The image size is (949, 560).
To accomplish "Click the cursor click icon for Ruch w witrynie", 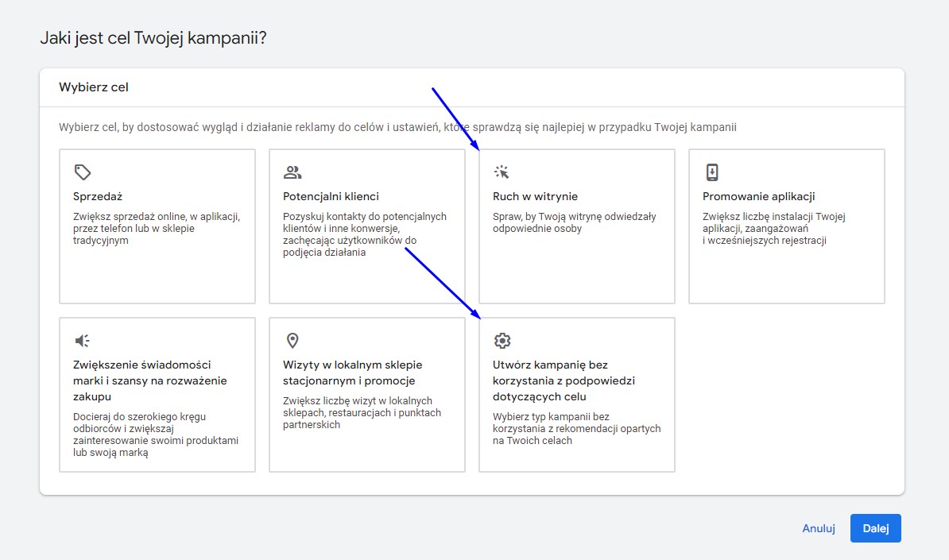I will [x=502, y=172].
